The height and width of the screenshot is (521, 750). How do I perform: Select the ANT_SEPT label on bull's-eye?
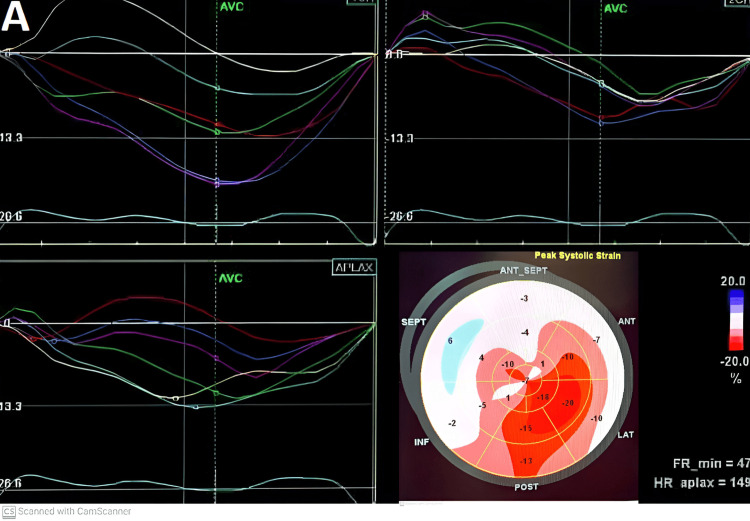click(523, 271)
